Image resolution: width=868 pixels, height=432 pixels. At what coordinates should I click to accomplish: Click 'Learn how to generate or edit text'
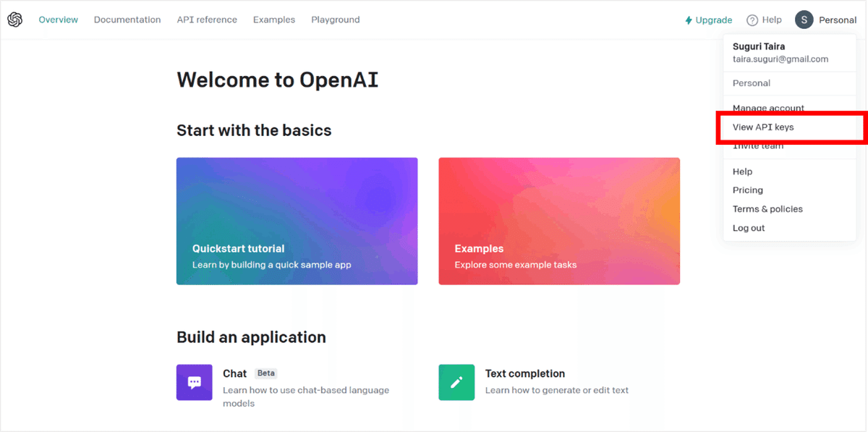coord(557,391)
